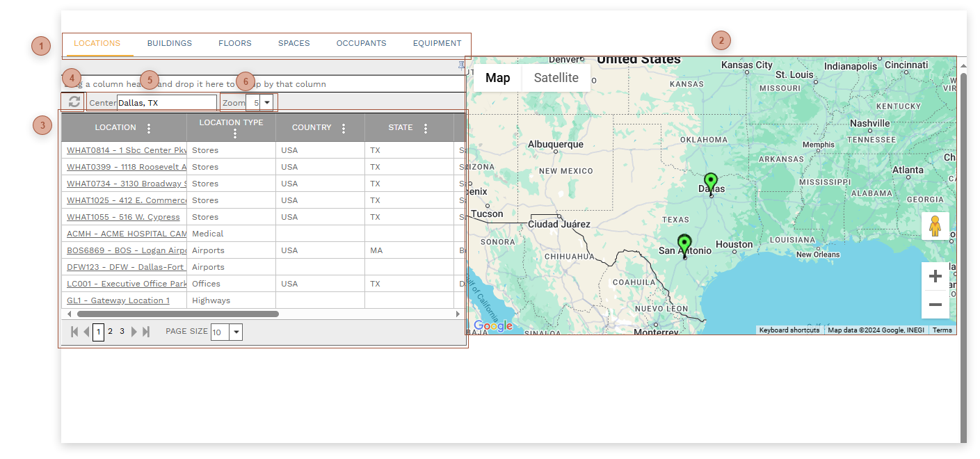Open the Country column options menu
This screenshot has height=459, width=980.
(344, 128)
